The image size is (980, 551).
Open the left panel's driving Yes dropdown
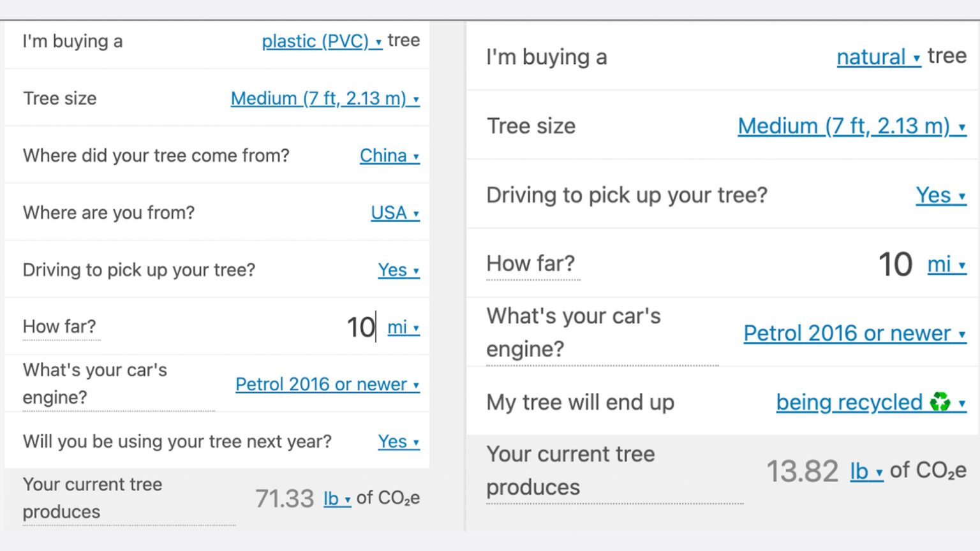pos(398,270)
